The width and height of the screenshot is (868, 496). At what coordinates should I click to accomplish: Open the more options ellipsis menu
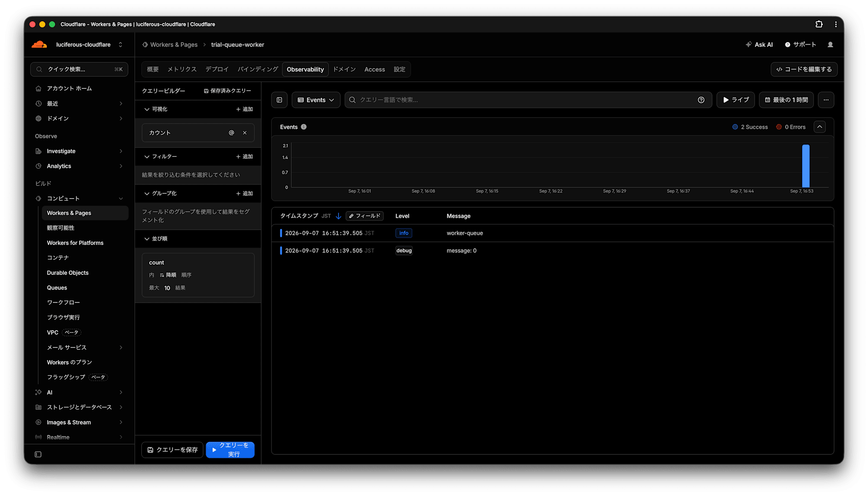826,100
